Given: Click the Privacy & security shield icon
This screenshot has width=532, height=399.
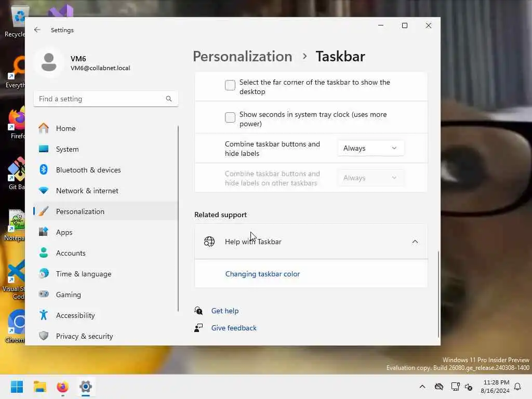Looking at the screenshot, I should click(44, 336).
